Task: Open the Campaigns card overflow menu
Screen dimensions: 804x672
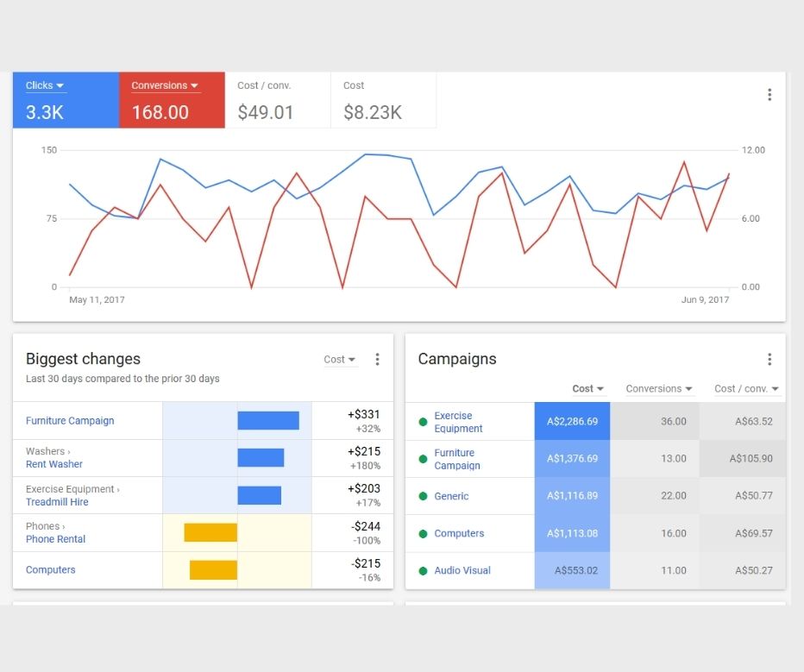Action: pyautogui.click(x=769, y=359)
